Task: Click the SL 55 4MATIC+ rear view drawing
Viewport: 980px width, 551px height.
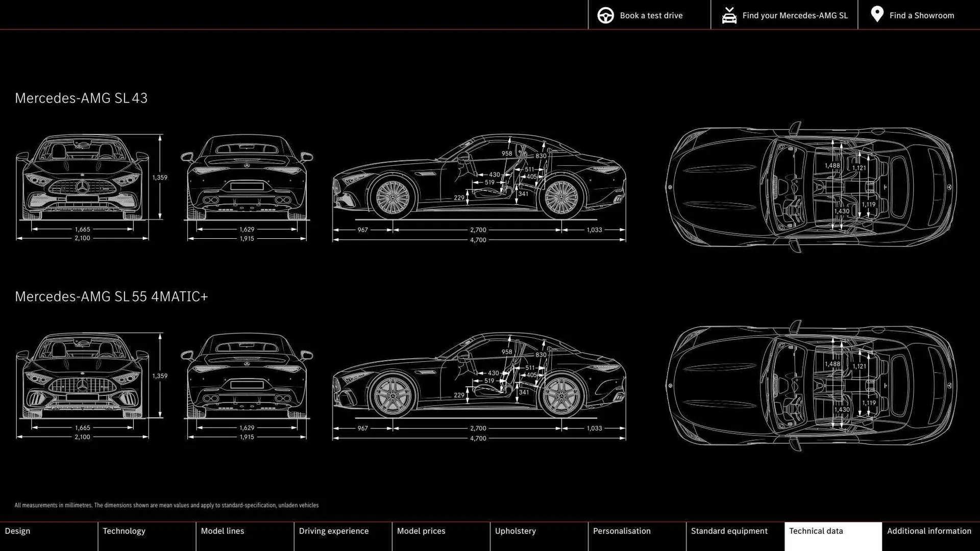Action: [247, 378]
